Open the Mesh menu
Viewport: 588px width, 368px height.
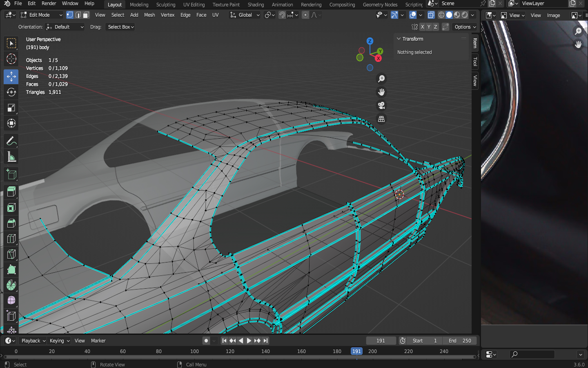(149, 15)
